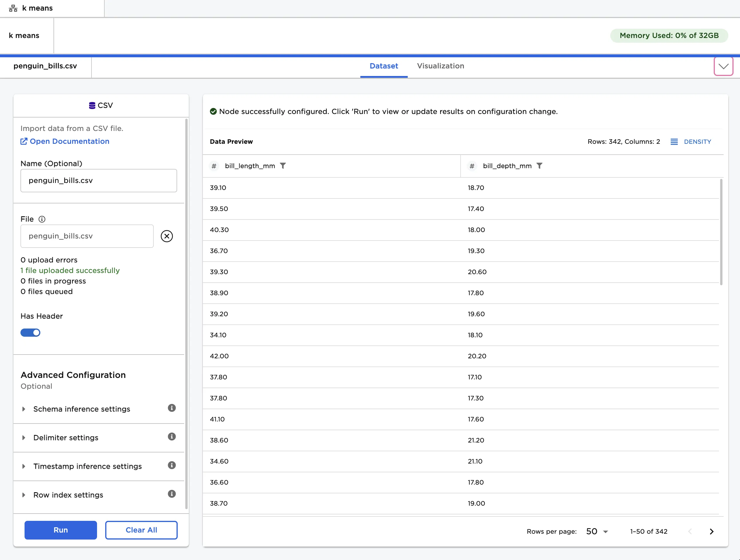Click the Run button
The image size is (740, 560).
coord(60,530)
